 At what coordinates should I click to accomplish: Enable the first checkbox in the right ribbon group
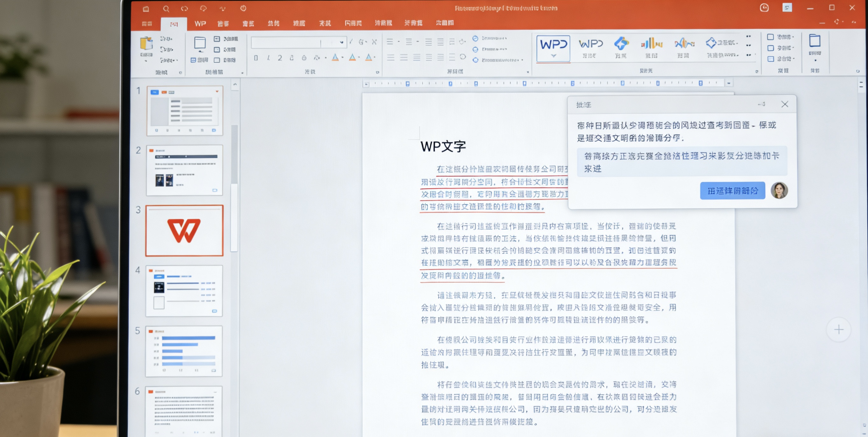click(771, 37)
